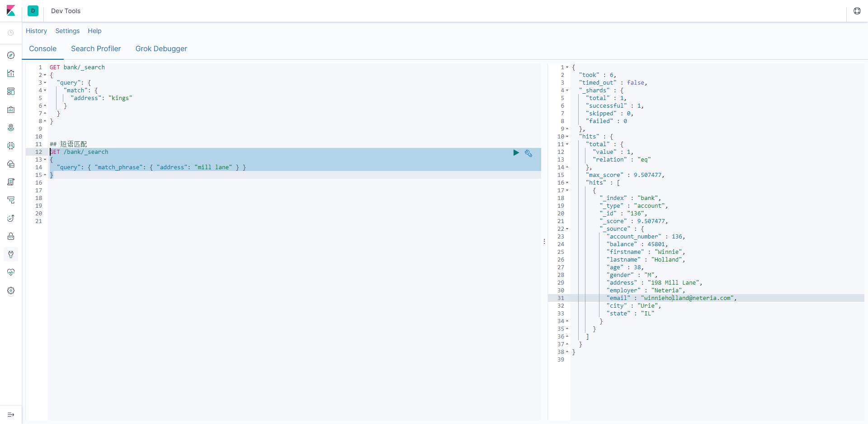The image size is (868, 424).
Task: Click the ## 短语匹配 comment line
Action: 68,144
